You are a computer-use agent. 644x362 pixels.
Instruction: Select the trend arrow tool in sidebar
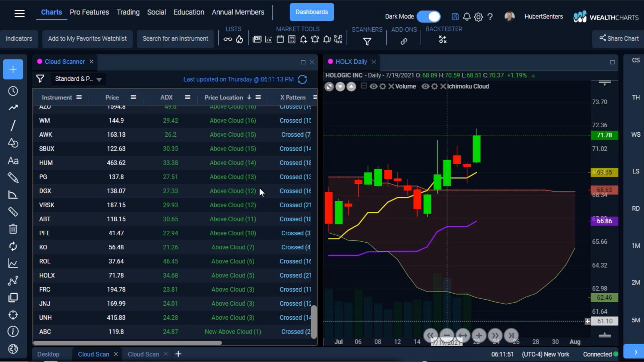tap(13, 108)
